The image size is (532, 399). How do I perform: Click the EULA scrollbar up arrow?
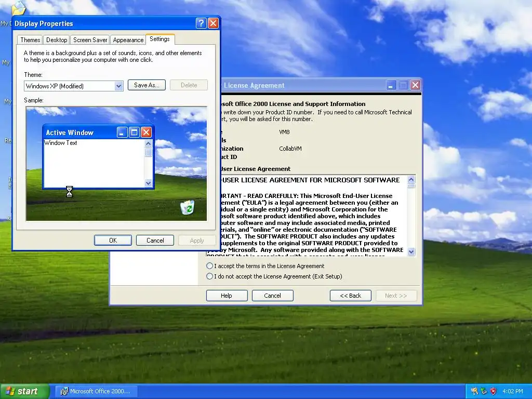(x=411, y=179)
